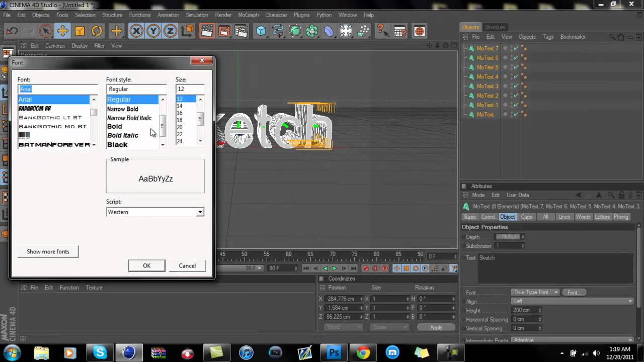Click Horizontal Spacing stepper arrows
Image resolution: width=644 pixels, height=362 pixels.
click(539, 319)
